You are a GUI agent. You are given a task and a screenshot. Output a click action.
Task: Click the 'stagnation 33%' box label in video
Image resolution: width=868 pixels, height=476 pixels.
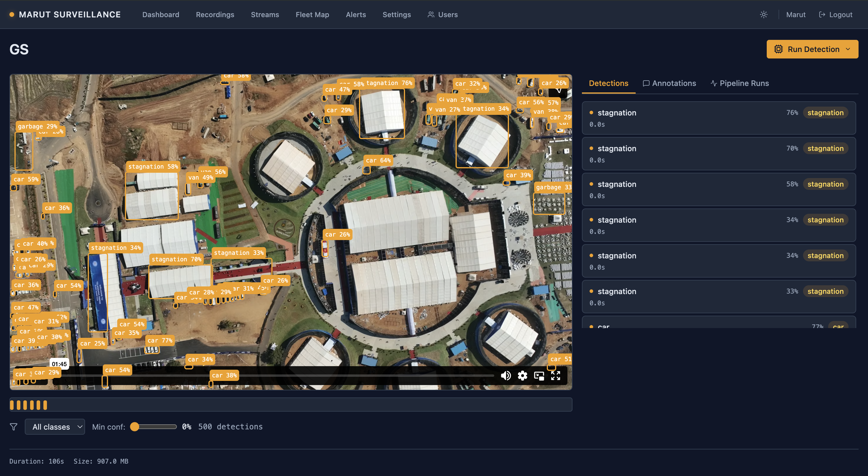pos(239,253)
